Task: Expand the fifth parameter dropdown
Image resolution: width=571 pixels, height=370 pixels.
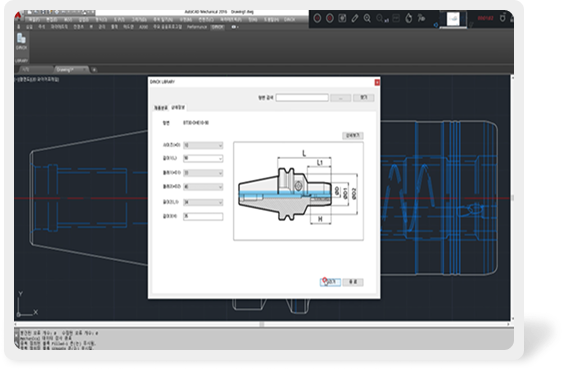Action: (x=203, y=202)
